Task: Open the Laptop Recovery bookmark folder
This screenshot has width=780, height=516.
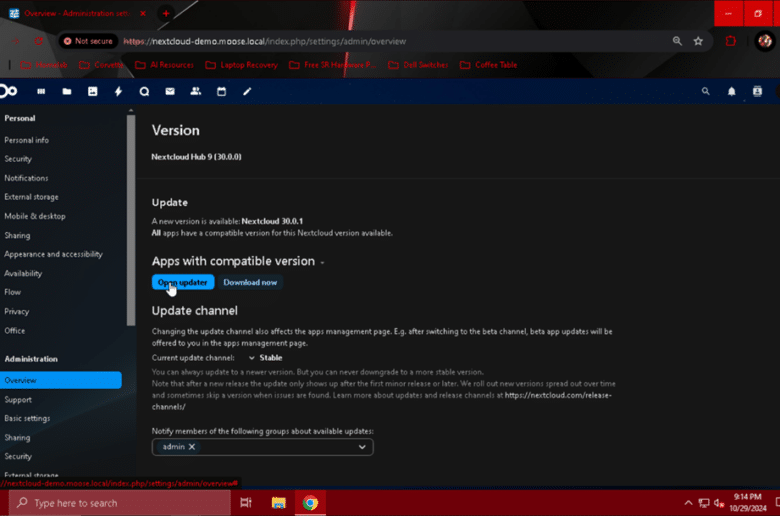Action: [241, 65]
